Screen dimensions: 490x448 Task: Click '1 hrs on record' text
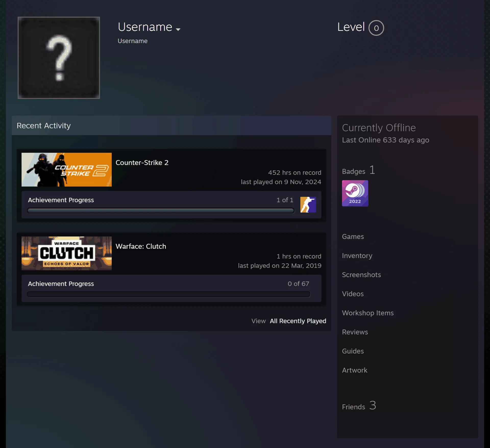(299, 257)
